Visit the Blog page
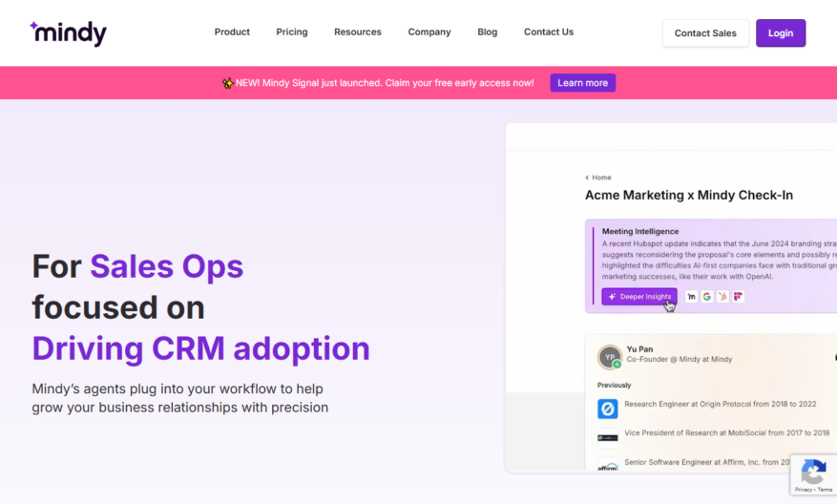Viewport: 837px width, 504px height. click(487, 32)
